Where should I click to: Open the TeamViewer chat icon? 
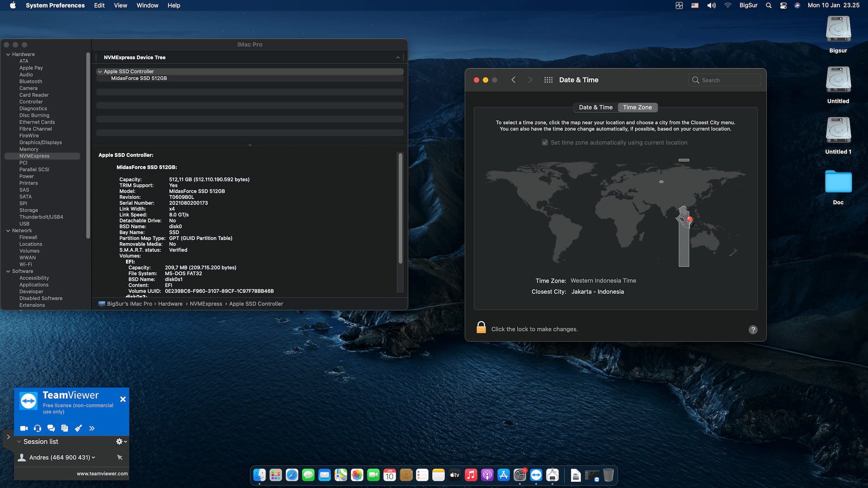point(51,428)
